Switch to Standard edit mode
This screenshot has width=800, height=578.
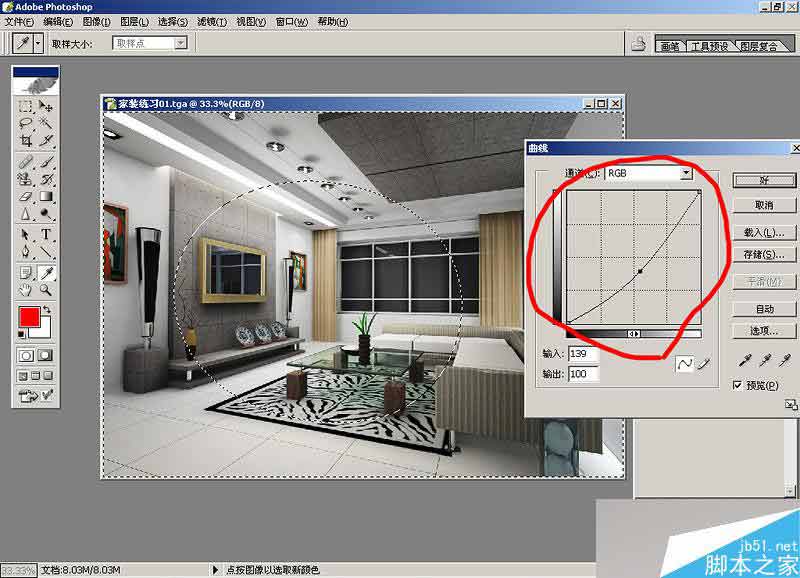26,356
